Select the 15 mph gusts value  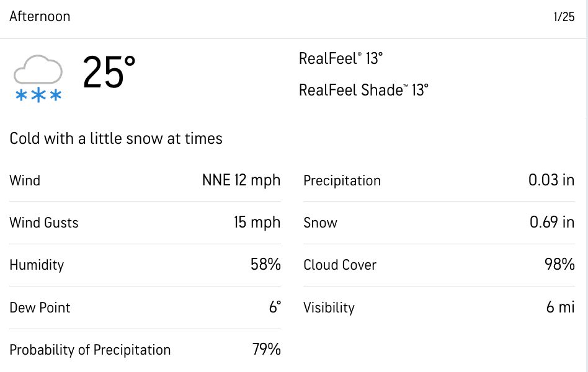(x=257, y=223)
